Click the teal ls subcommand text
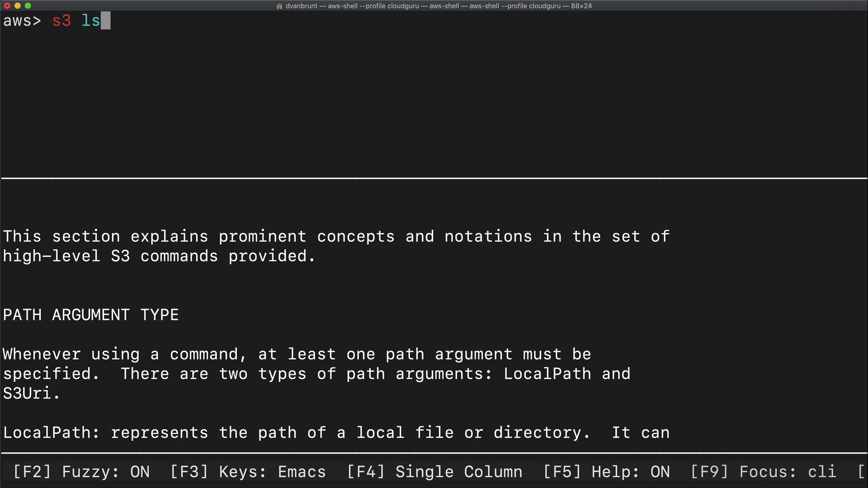This screenshot has height=488, width=868. tap(90, 21)
